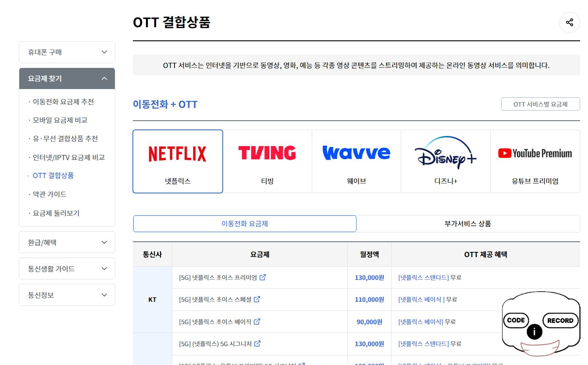588x365 pixels.
Task: Expand the 통신생활 가이드 sidebar menu
Action: pos(67,268)
